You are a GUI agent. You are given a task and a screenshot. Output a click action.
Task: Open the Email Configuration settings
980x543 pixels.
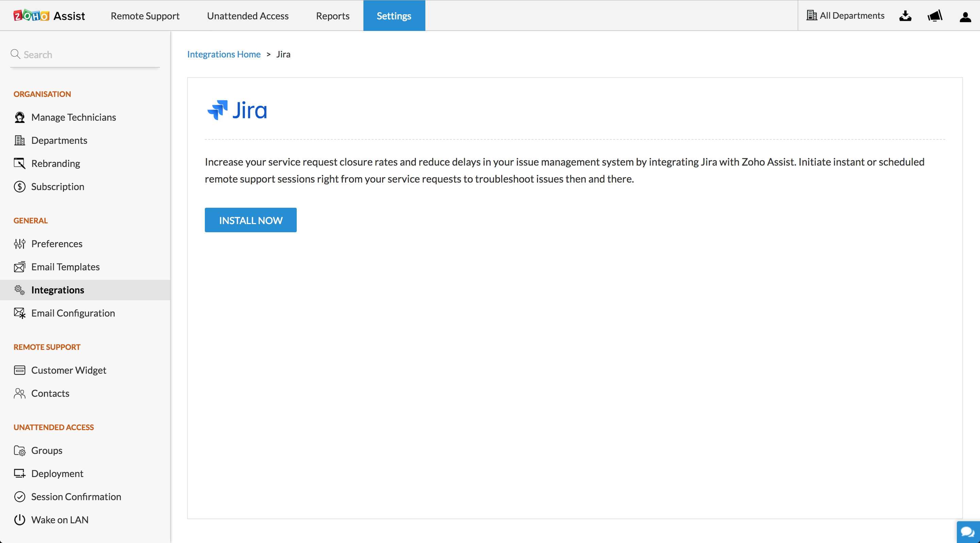[73, 312]
